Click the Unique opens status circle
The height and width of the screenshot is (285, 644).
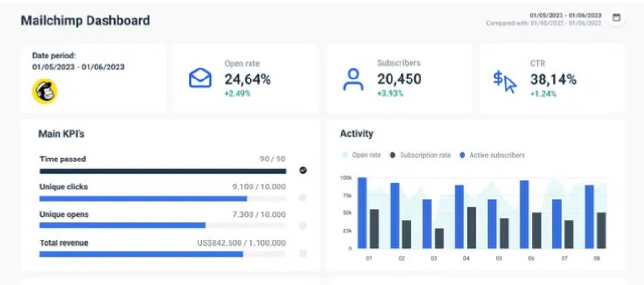coord(303,226)
